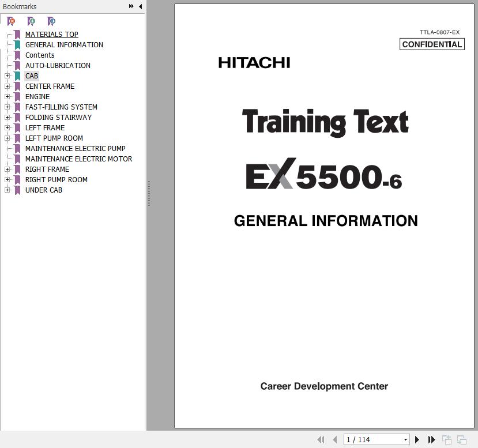Click the next view icon in status bar
The image size is (478, 448).
[x=461, y=439]
